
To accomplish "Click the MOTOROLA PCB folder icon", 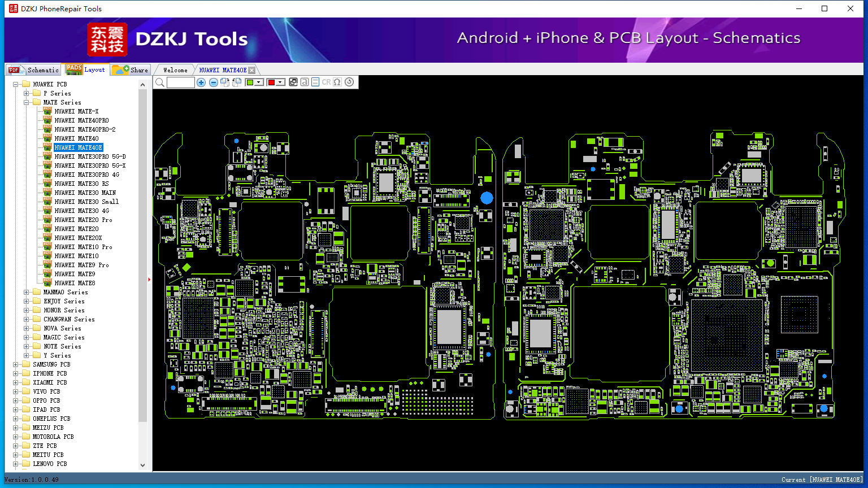I will coord(26,437).
